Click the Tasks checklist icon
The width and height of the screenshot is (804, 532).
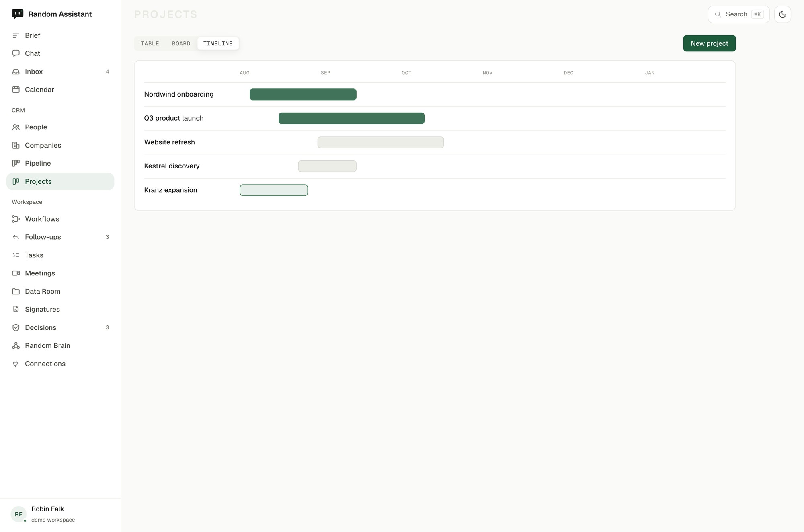point(16,255)
